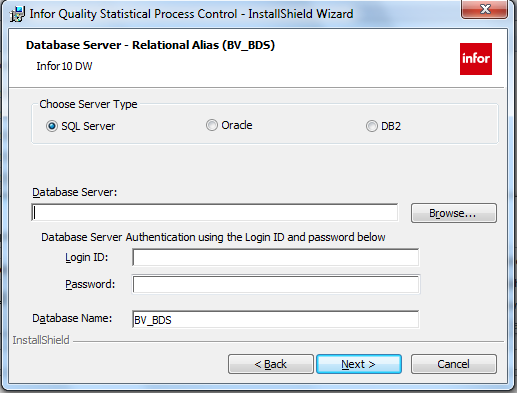The width and height of the screenshot is (517, 393).
Task: Proceed with the Next button
Action: pyautogui.click(x=359, y=364)
